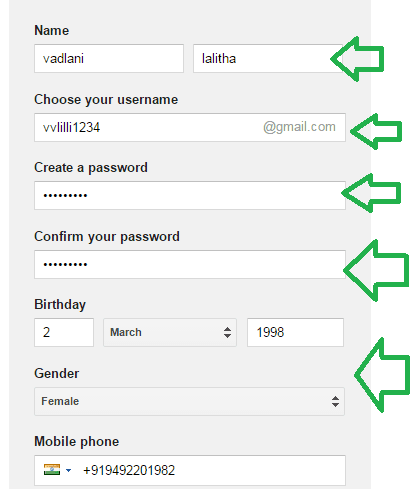The width and height of the screenshot is (415, 489).
Task: Click the Confirm your password field
Action: click(190, 264)
